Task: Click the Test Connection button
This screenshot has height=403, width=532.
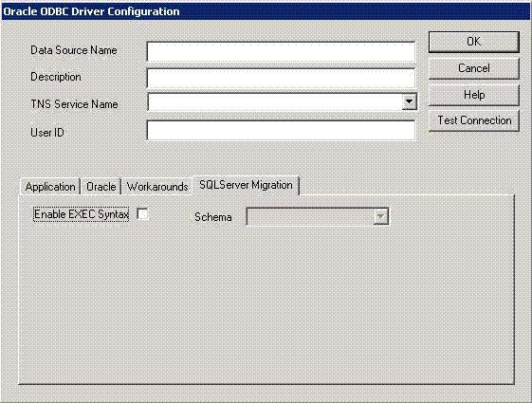Action: coord(474,120)
